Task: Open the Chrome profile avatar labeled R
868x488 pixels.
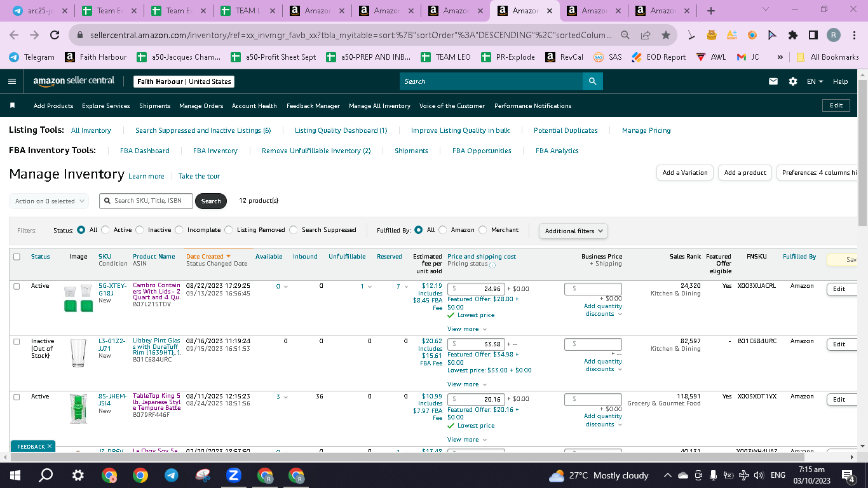Action: (834, 35)
